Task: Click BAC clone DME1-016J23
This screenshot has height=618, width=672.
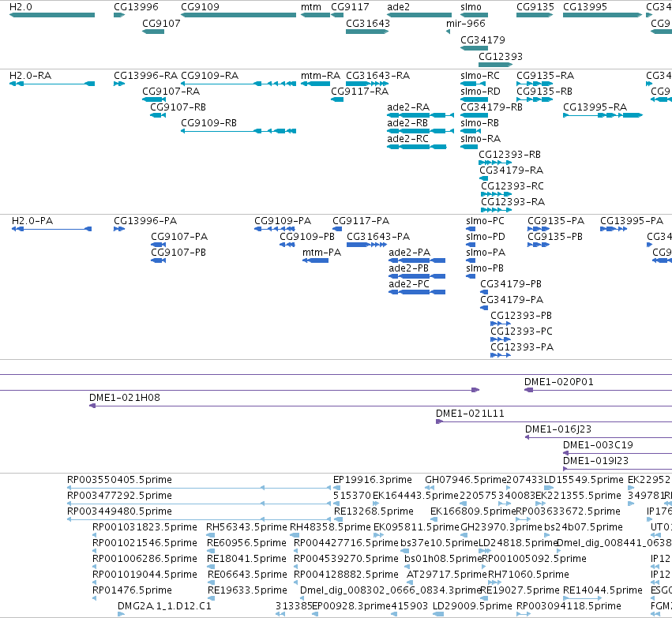Action: (599, 437)
